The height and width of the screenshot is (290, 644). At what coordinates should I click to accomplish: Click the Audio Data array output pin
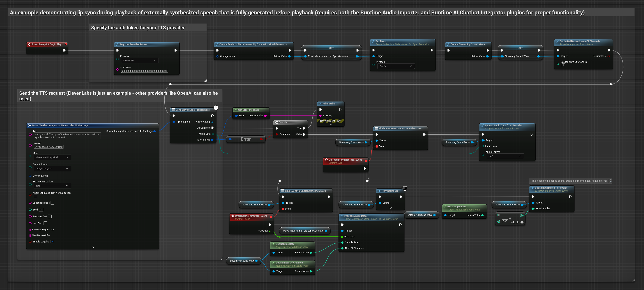tap(213, 134)
